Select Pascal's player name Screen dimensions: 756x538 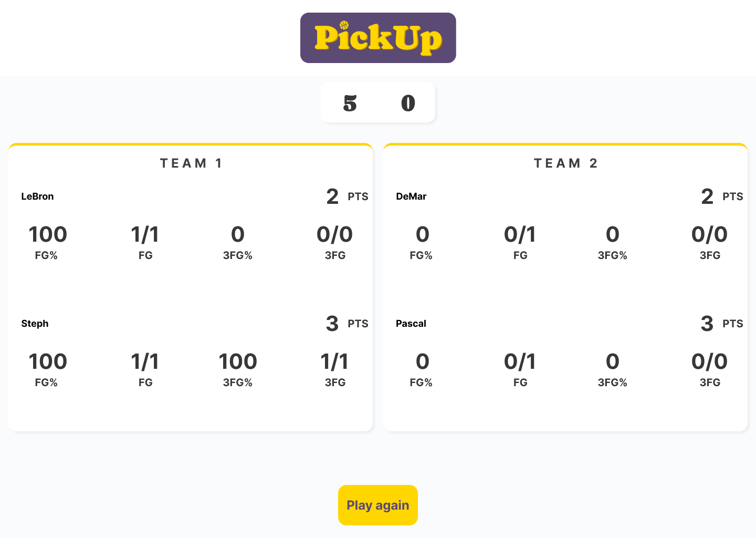411,324
